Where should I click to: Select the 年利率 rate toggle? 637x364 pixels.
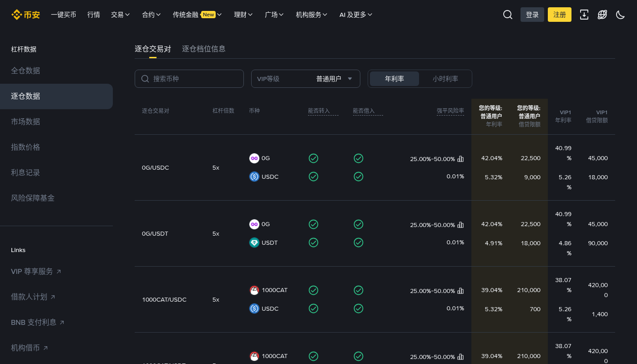394,79
